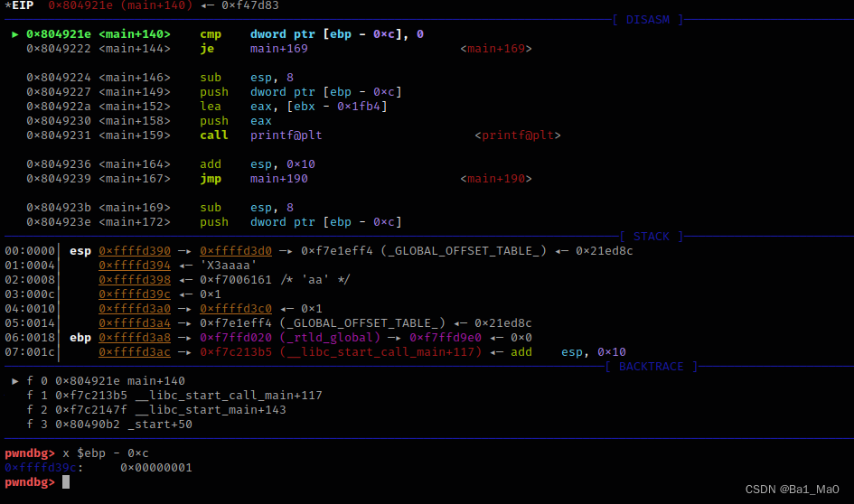Click stack address 0xffffd3ac

(135, 352)
